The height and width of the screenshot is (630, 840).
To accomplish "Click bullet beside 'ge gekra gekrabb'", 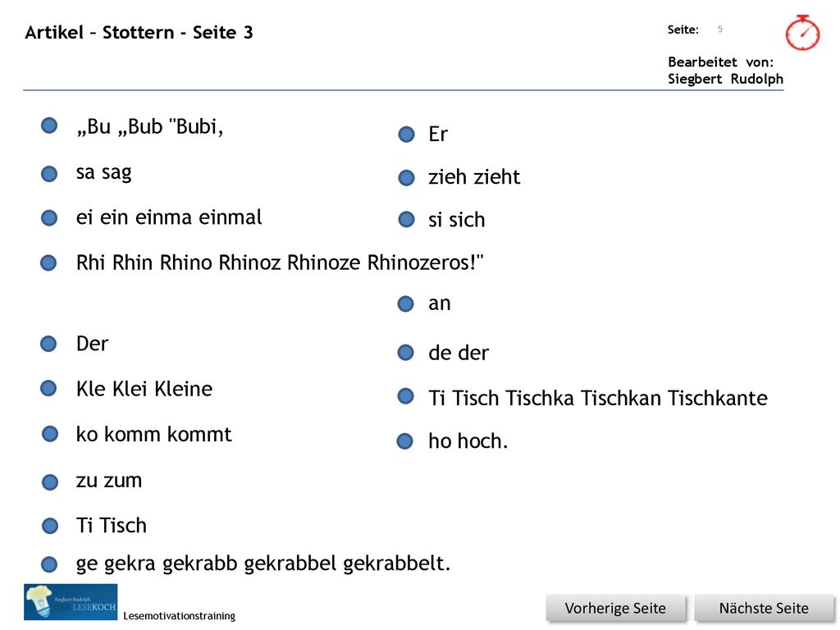I will pos(49,564).
